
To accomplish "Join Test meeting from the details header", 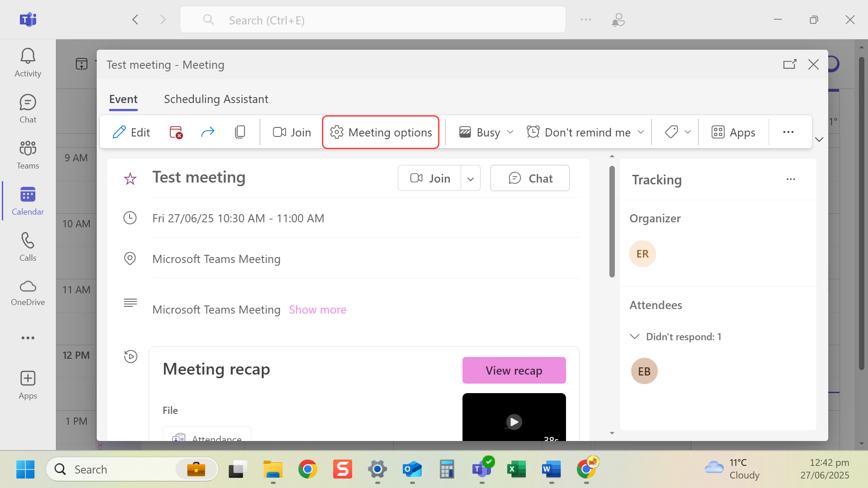I will [x=429, y=178].
